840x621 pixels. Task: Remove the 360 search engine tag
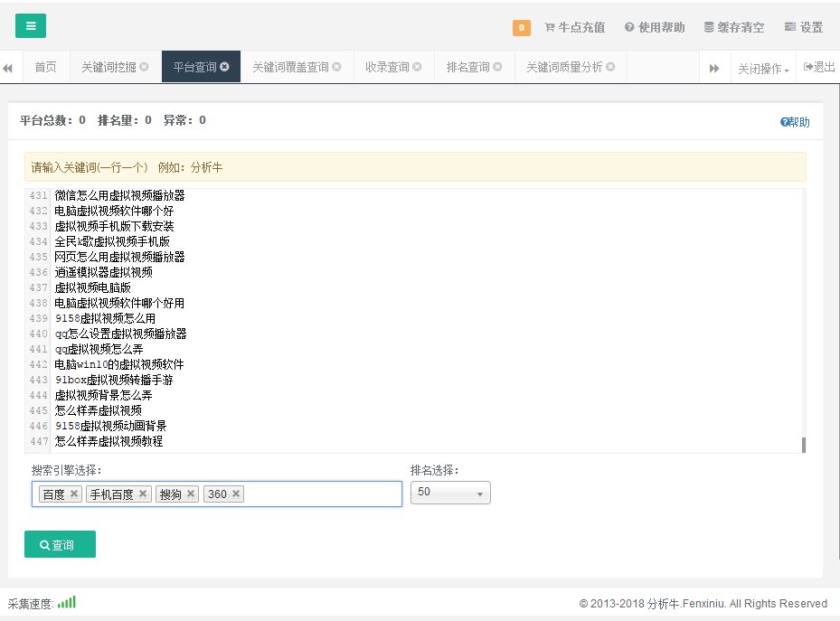pos(234,494)
